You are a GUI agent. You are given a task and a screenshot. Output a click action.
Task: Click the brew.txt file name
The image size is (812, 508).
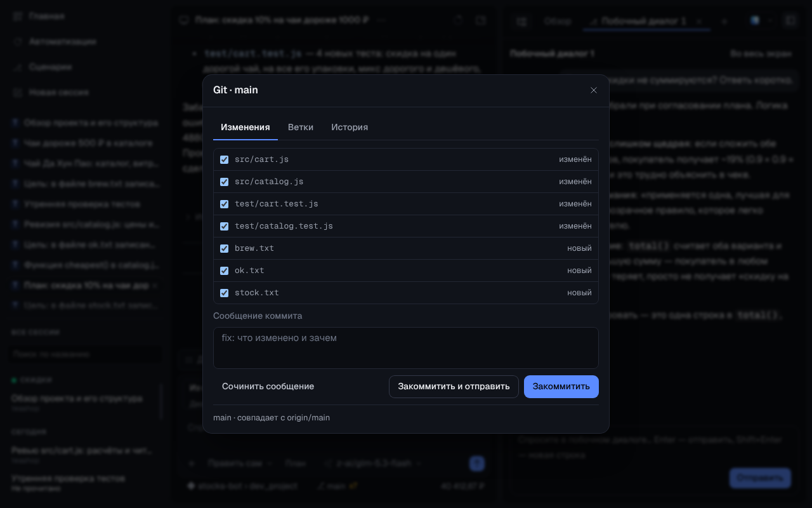pos(254,248)
